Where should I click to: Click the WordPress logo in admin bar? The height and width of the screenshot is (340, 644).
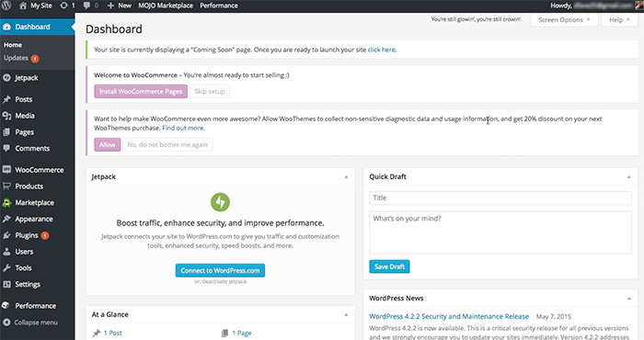click(6, 6)
